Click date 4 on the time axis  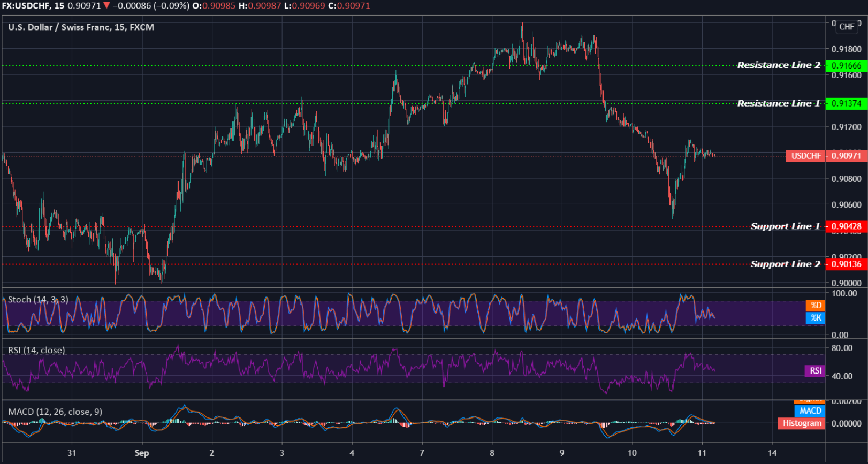pos(352,453)
